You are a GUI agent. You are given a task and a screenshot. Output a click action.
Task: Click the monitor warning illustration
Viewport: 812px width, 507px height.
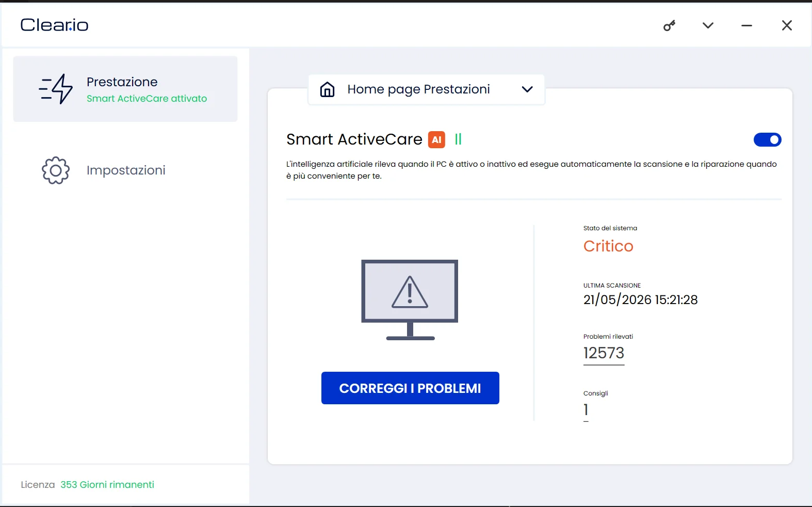(410, 299)
